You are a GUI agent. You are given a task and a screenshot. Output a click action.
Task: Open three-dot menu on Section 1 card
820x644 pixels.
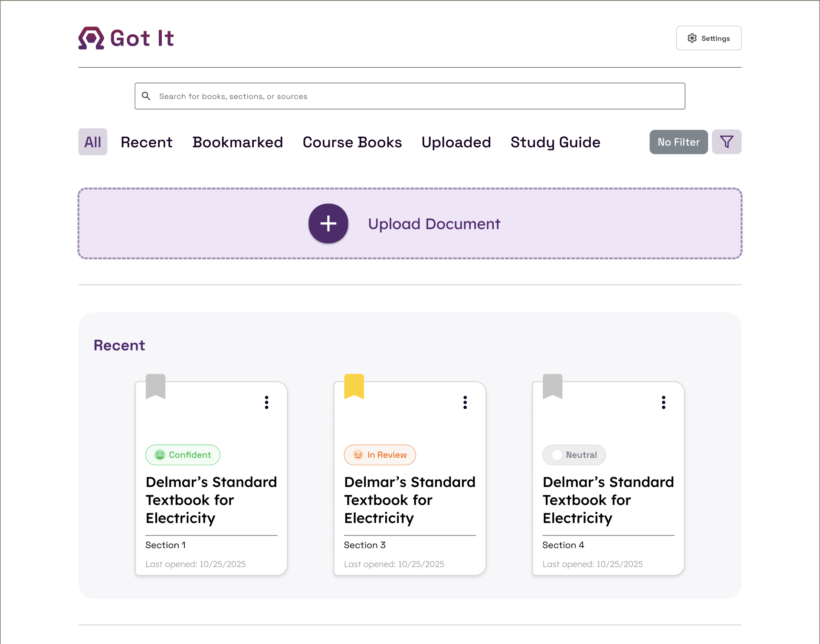click(x=266, y=402)
